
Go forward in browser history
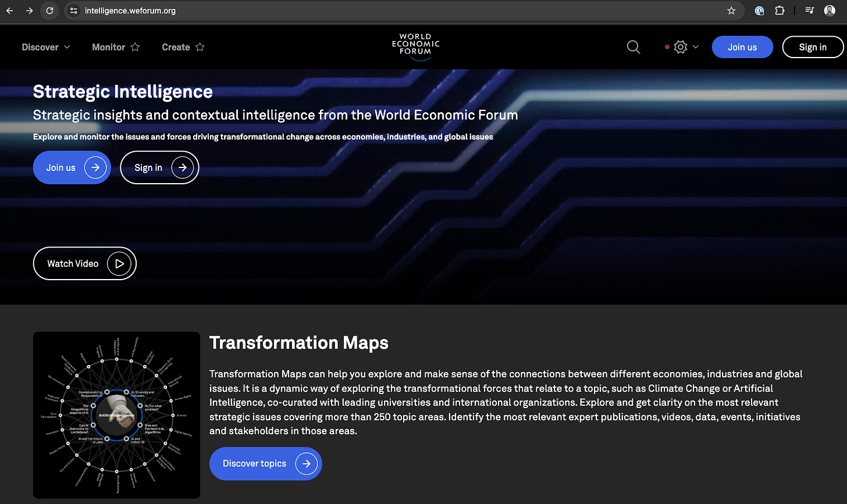30,10
